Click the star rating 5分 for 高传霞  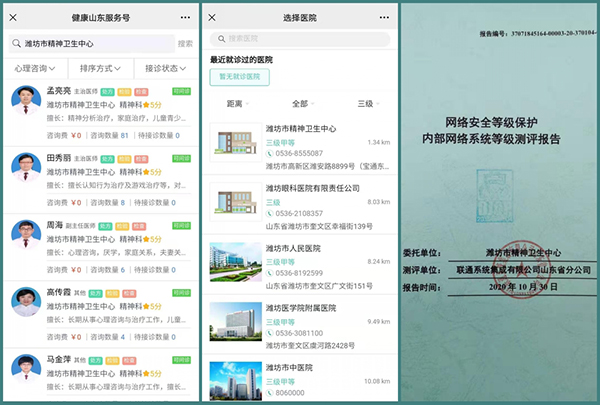[x=152, y=307]
